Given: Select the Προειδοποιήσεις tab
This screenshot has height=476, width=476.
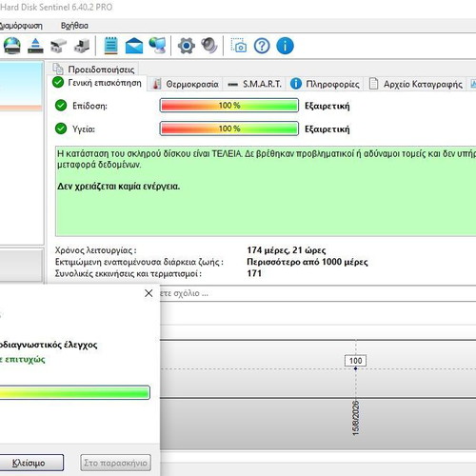Looking at the screenshot, I should (93, 69).
